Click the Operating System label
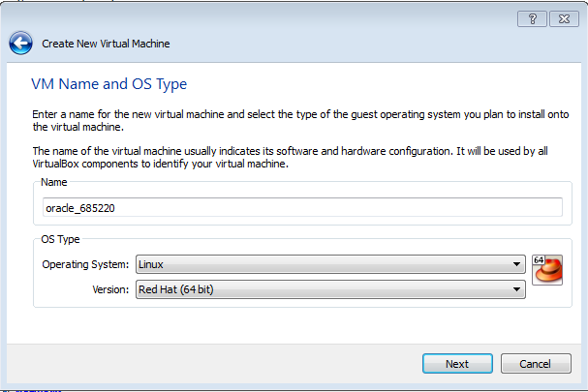The image size is (588, 392). [85, 264]
